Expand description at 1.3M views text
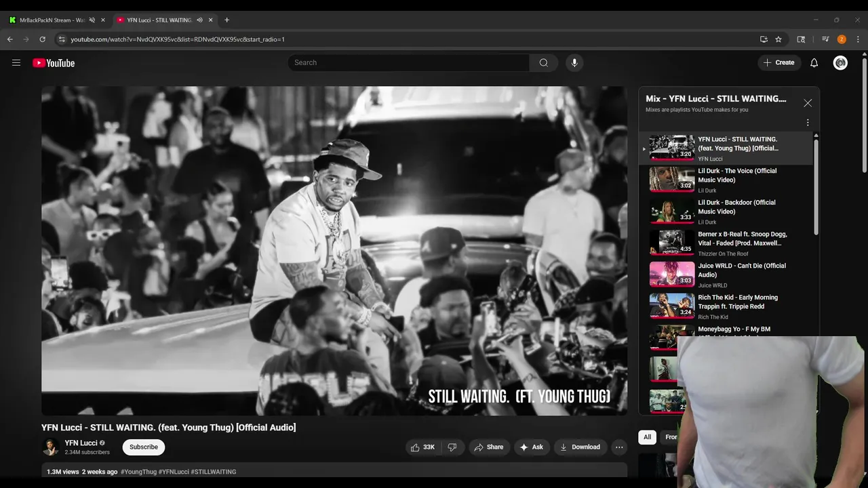The width and height of the screenshot is (868, 488). [x=62, y=472]
